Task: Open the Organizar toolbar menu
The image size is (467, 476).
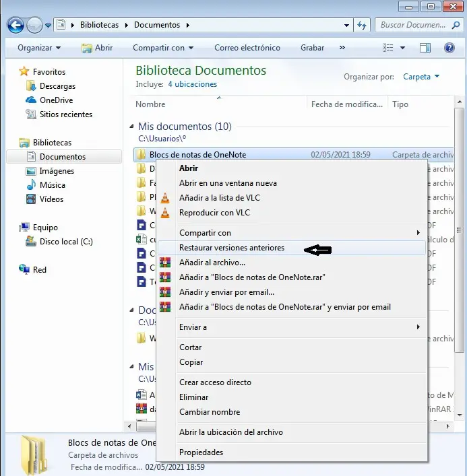Action: click(x=39, y=48)
